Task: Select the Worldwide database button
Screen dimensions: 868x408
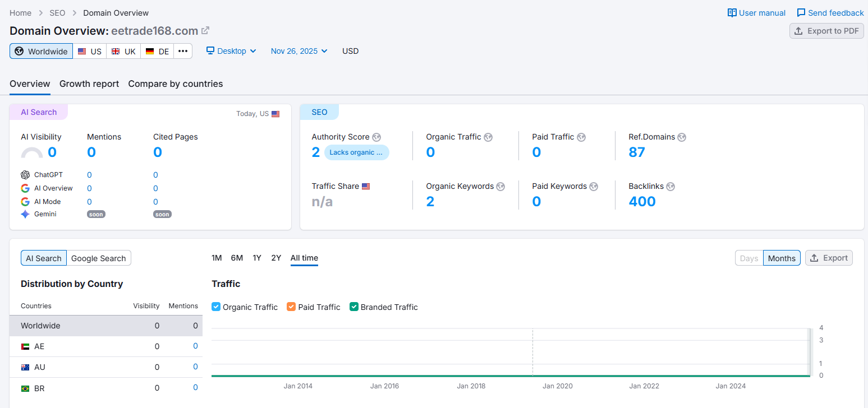Action: click(41, 51)
